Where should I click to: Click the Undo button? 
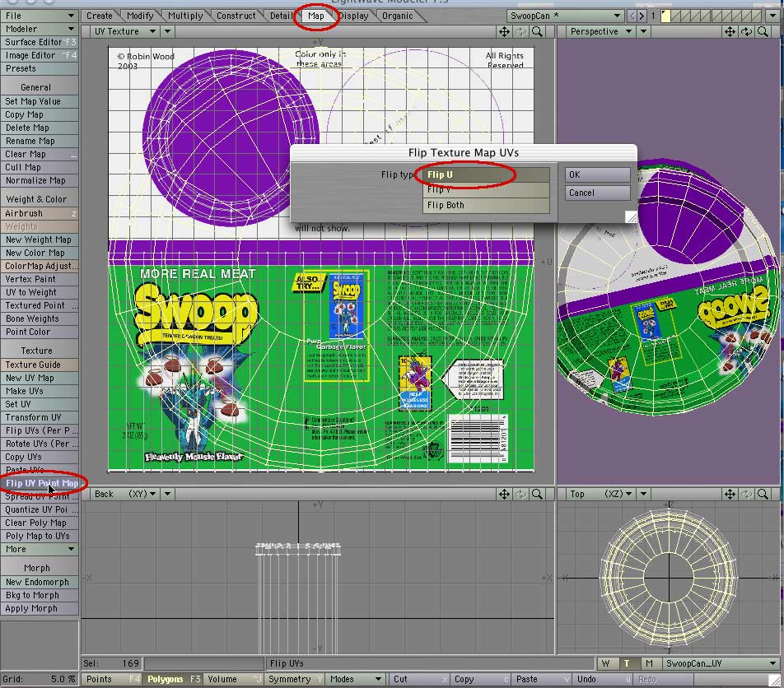click(603, 679)
